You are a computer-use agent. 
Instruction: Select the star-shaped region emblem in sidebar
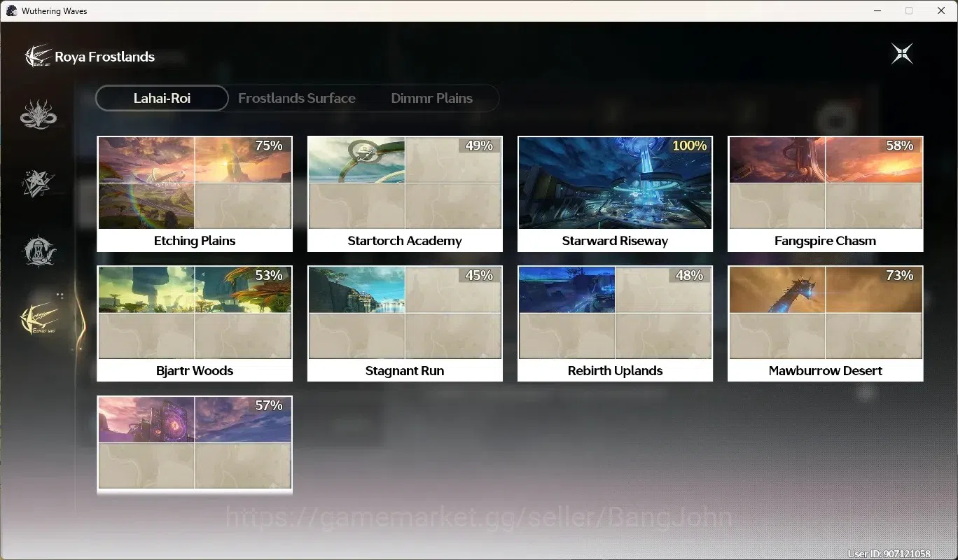[39, 183]
